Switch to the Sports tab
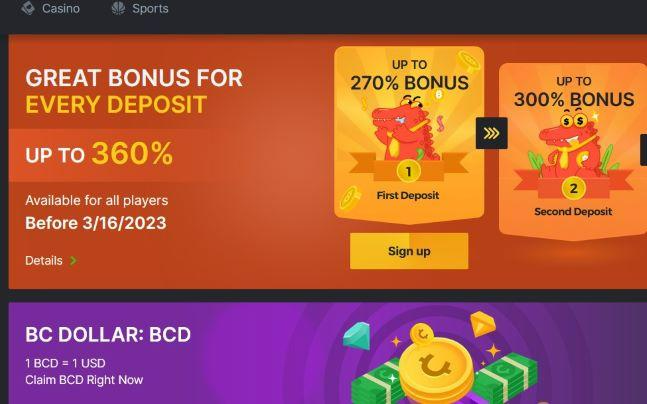 pyautogui.click(x=140, y=8)
